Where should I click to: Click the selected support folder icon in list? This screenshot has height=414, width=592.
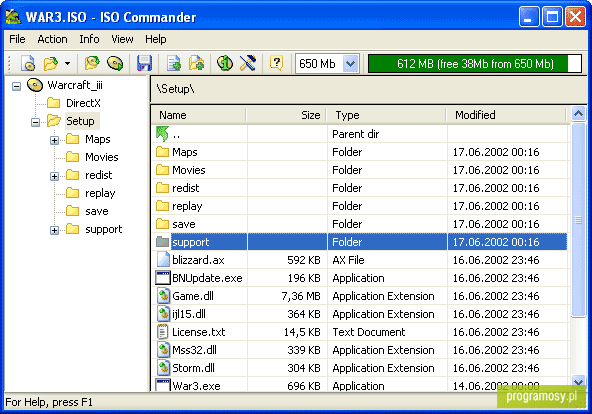point(162,242)
